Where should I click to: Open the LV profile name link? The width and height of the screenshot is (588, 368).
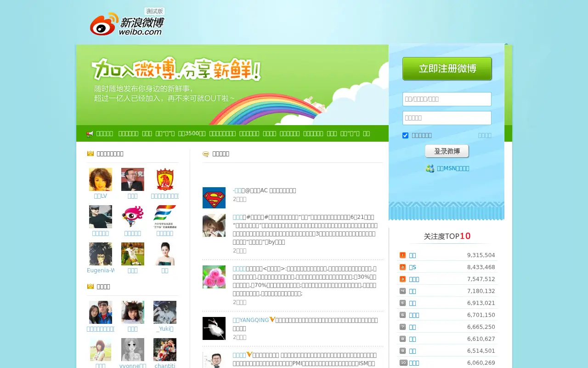click(x=101, y=196)
